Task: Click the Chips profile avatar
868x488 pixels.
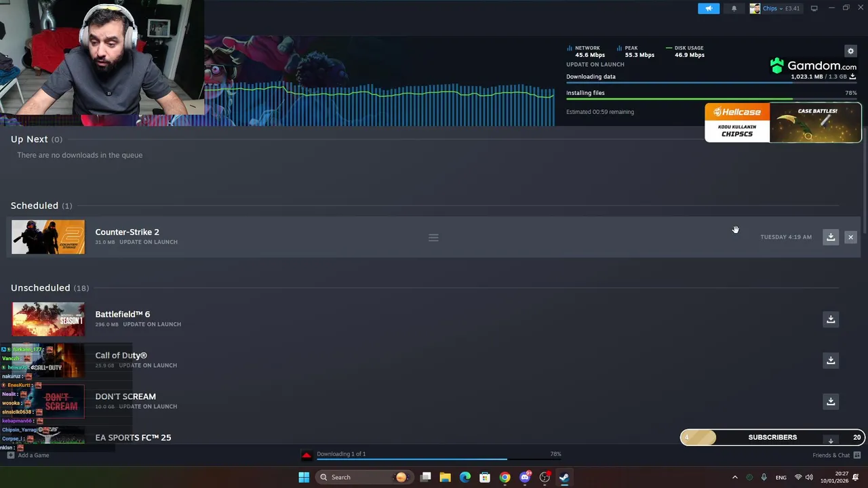Action: 755,9
